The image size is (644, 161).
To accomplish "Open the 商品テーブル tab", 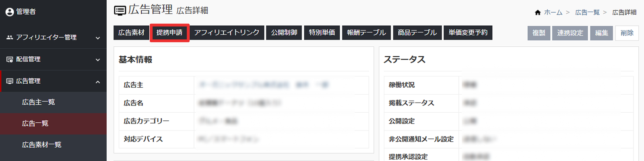I will (x=417, y=33).
